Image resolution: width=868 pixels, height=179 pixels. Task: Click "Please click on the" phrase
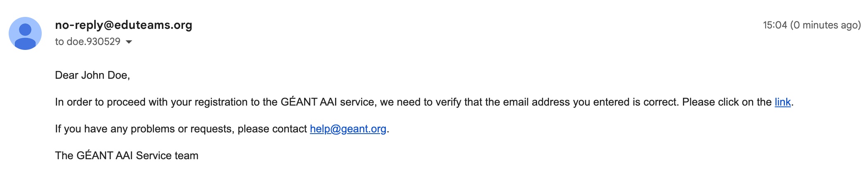tap(727, 102)
